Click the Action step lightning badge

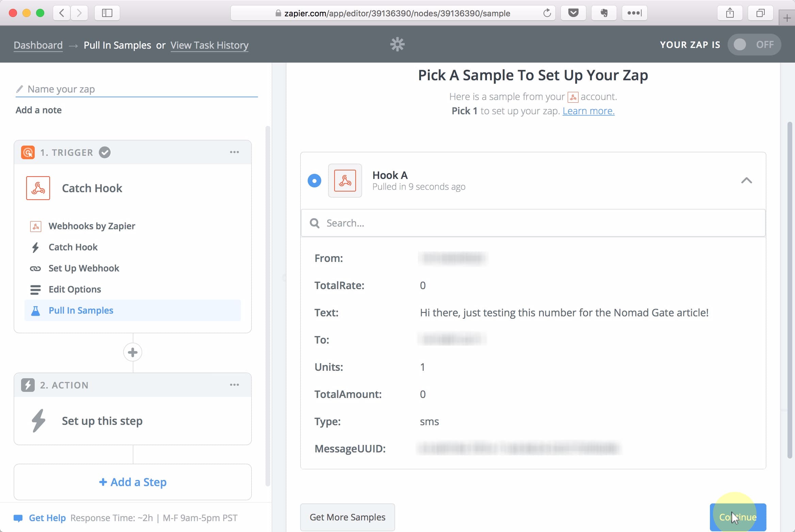point(28,385)
